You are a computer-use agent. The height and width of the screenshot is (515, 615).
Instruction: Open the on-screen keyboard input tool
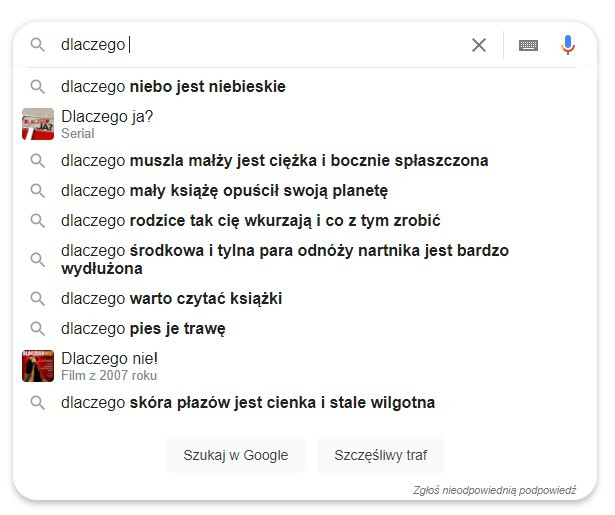528,45
